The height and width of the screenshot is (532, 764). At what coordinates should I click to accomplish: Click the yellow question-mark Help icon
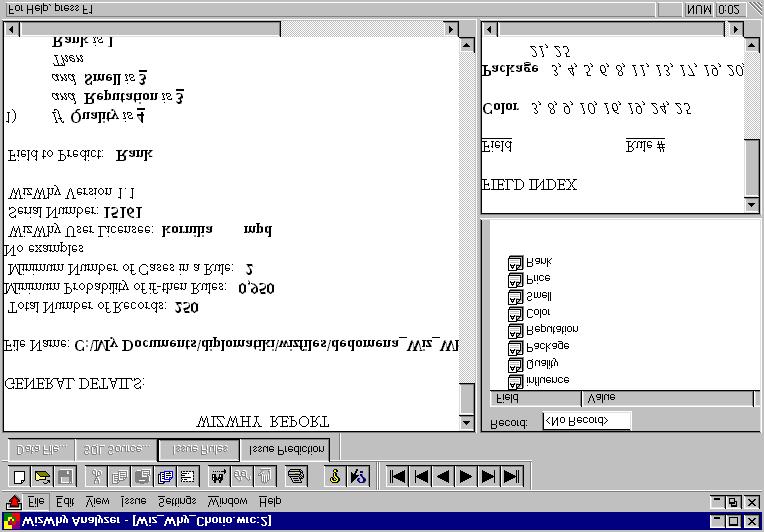click(x=335, y=476)
